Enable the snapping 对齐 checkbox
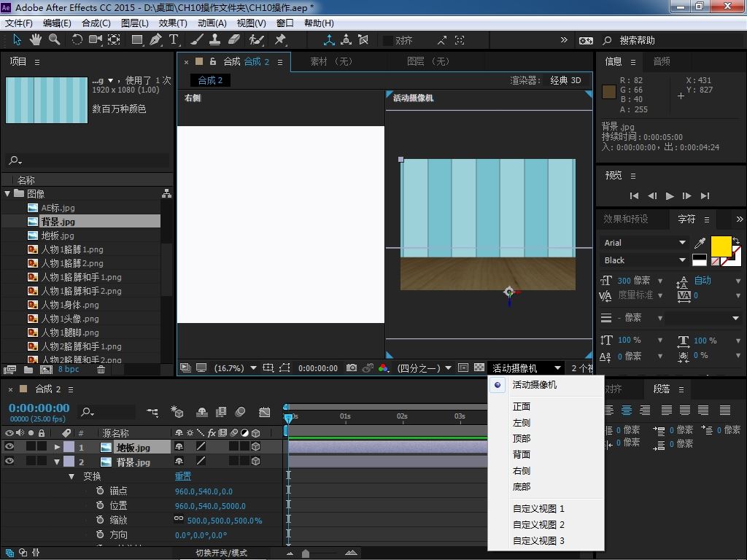 [388, 41]
